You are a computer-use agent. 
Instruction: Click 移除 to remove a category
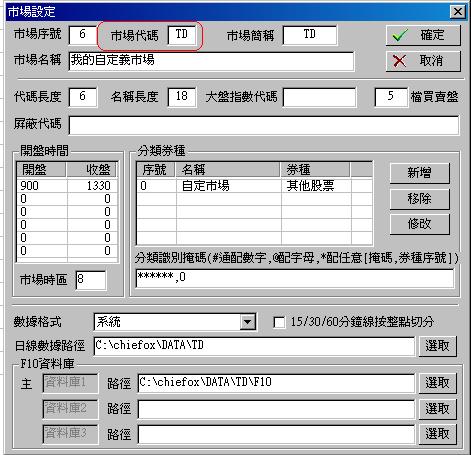point(420,199)
